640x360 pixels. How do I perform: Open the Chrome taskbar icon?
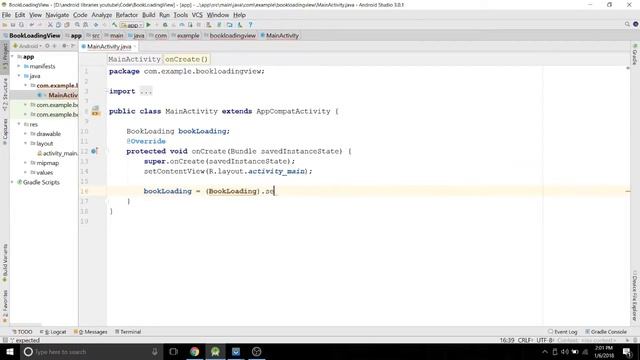[195, 351]
